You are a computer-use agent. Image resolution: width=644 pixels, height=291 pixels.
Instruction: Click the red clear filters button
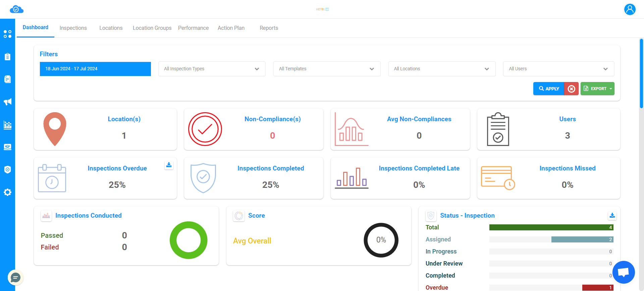coord(571,89)
